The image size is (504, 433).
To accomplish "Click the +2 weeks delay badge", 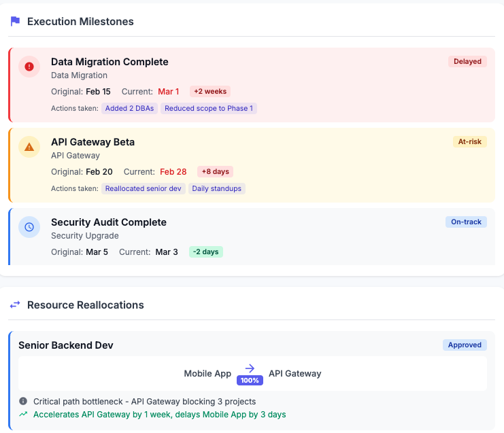I will point(210,91).
